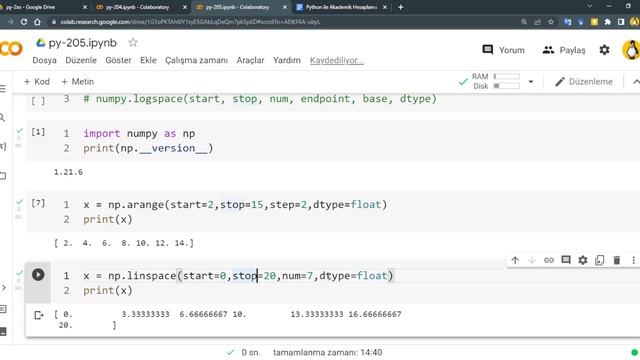The width and height of the screenshot is (640, 360).
Task: Open notebook settings gear in header
Action: pos(604,50)
